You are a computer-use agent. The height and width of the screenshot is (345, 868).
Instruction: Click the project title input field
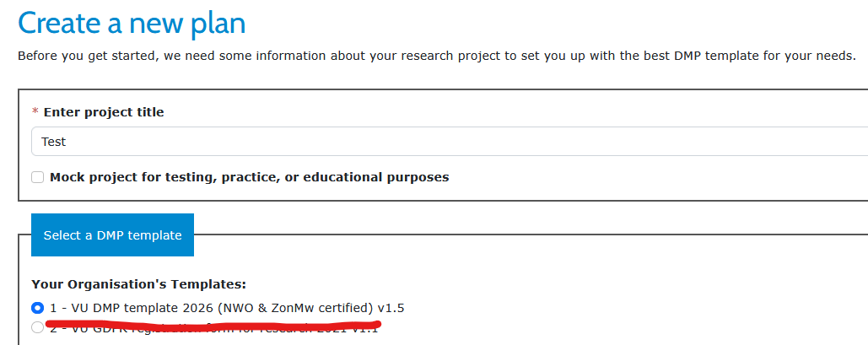pyautogui.click(x=447, y=142)
